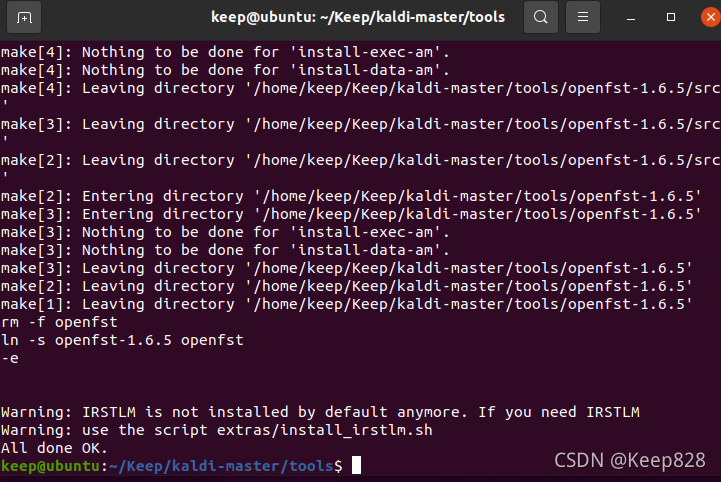Image resolution: width=721 pixels, height=482 pixels.
Task: Click the ~/Keep/kaldi-master/tools prompt path
Action: pyautogui.click(x=222, y=466)
